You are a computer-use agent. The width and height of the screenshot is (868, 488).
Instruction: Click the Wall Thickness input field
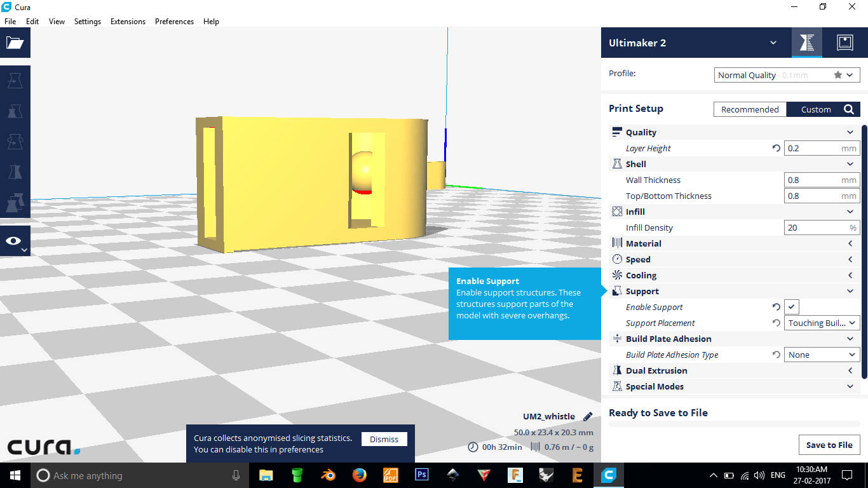pos(822,180)
